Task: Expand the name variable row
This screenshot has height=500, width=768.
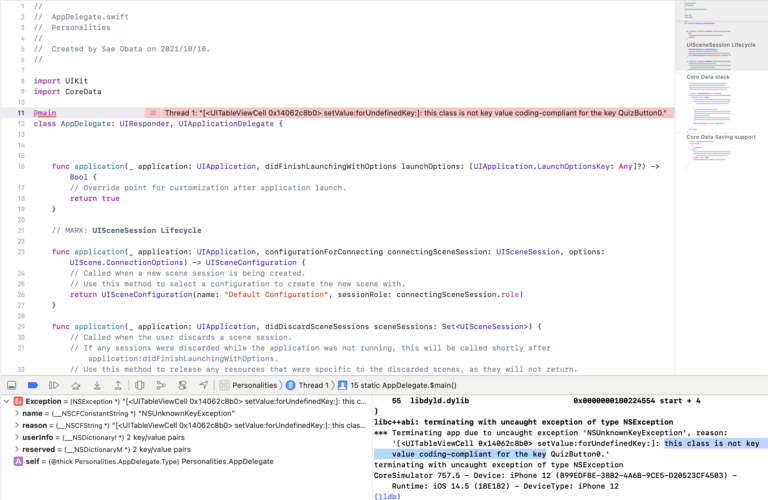Action: tap(17, 413)
